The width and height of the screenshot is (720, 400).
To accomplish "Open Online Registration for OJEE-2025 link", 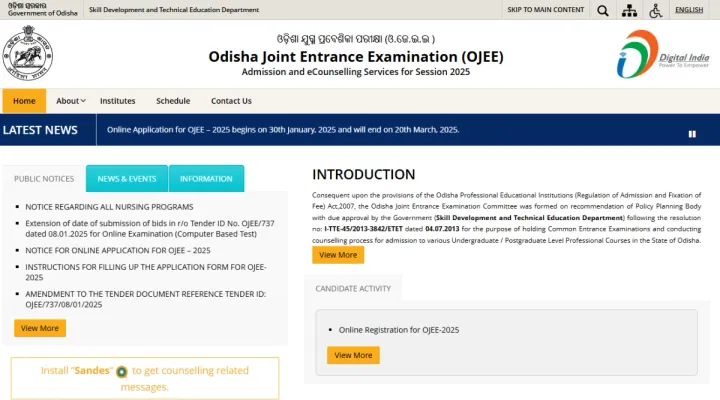I will click(x=399, y=329).
